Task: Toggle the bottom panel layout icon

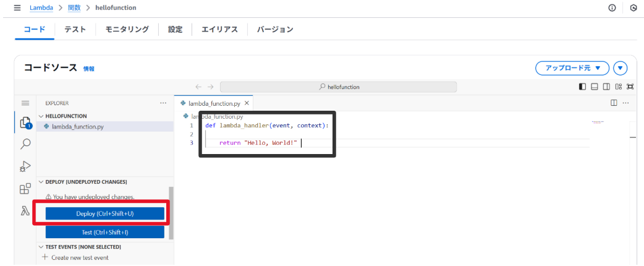Action: coord(594,87)
